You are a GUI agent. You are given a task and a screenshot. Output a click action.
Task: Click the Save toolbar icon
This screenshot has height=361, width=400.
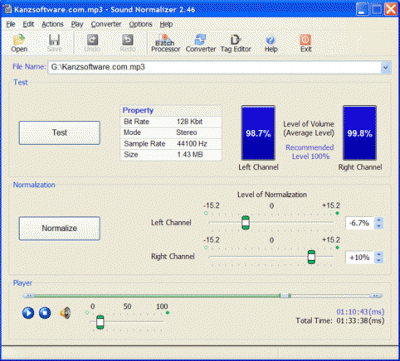click(x=54, y=43)
